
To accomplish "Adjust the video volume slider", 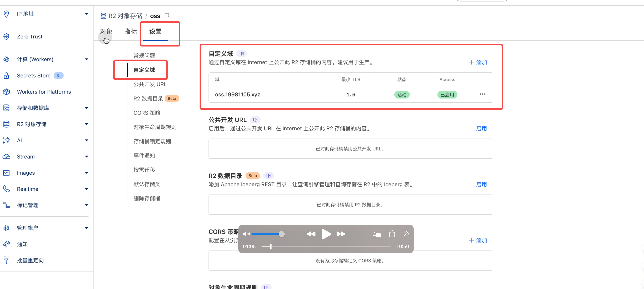I will [268, 234].
